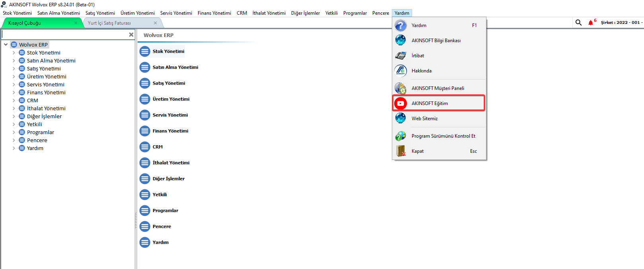This screenshot has height=269, width=644.
Task: Click the Diğer İşlemler blue icon in main panel
Action: (145, 179)
